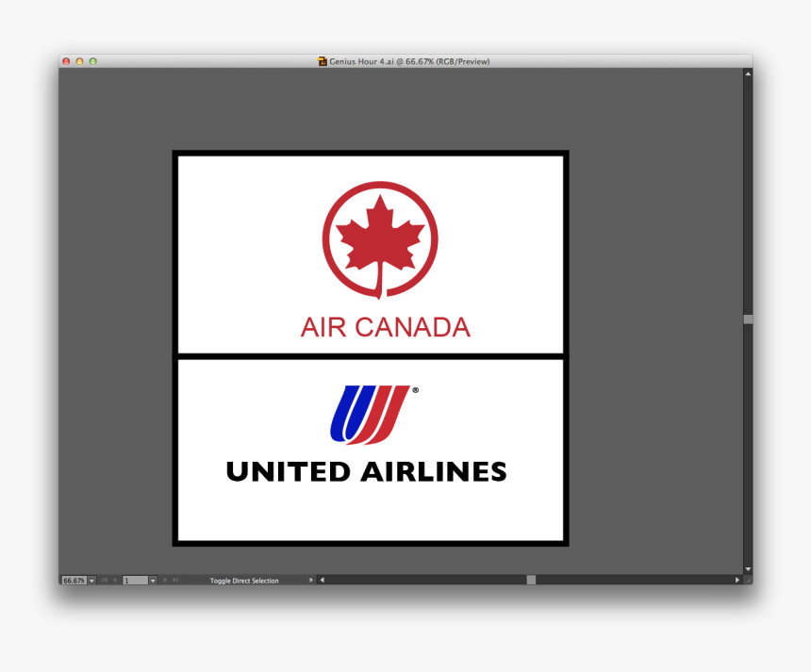Click the horizontal scrollbar left arrow
Viewport: 811px width, 672px height.
click(323, 580)
